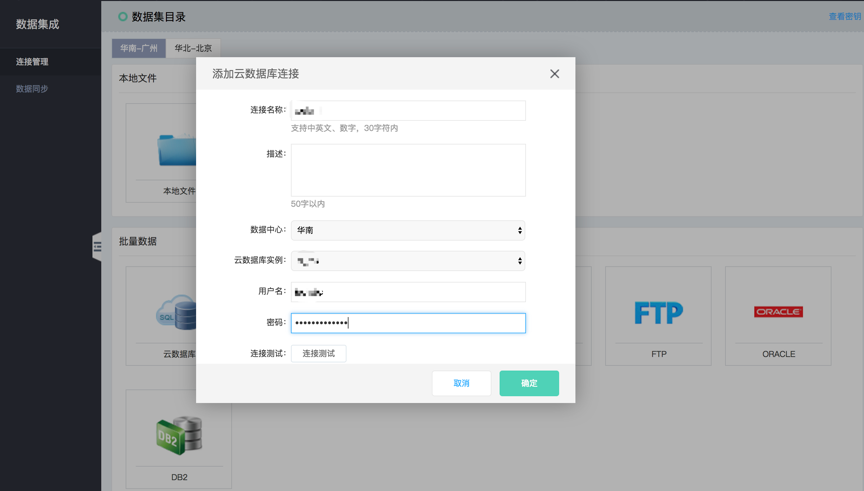Click the DB2 label text
Image resolution: width=864 pixels, height=491 pixels.
(x=179, y=477)
